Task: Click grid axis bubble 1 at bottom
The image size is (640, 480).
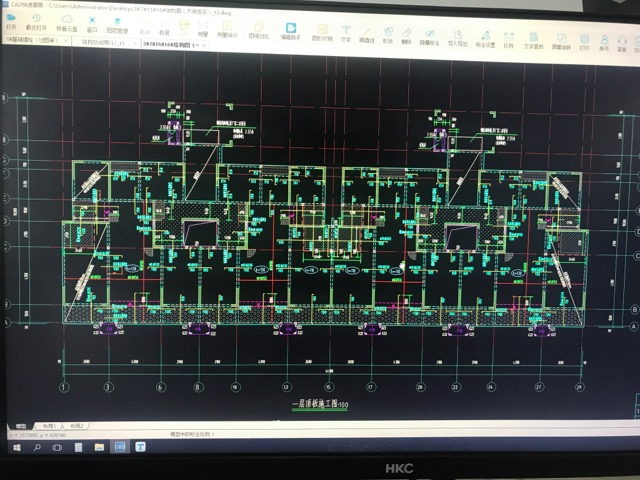Action: click(64, 387)
